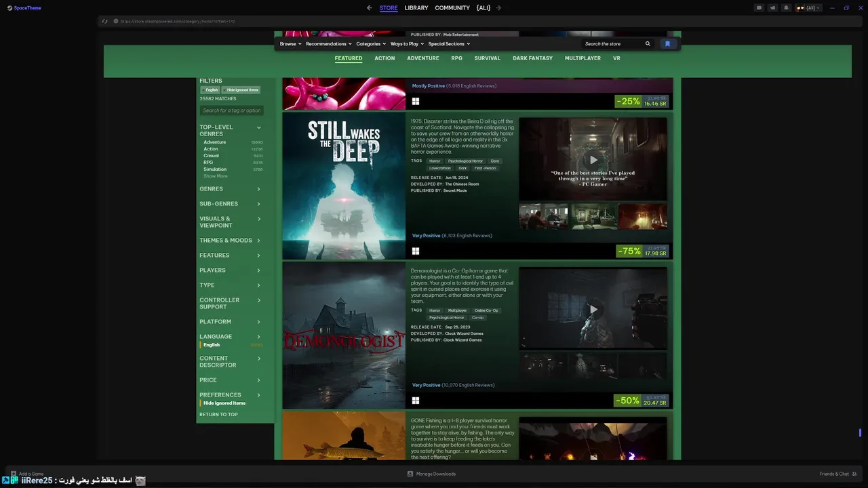Open the Browse dropdown menu
868x488 pixels.
pyautogui.click(x=290, y=44)
